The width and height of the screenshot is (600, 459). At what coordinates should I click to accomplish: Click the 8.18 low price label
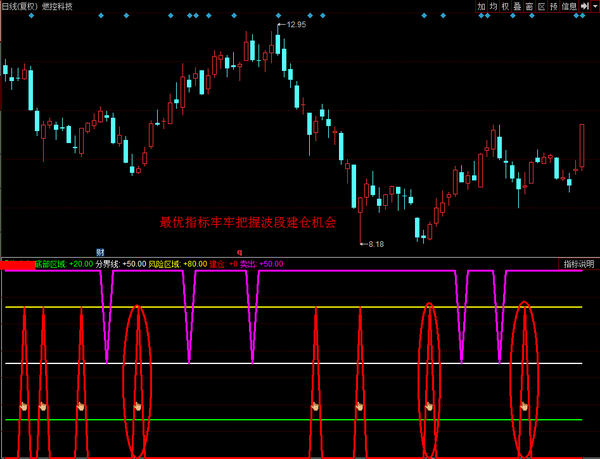tap(376, 244)
